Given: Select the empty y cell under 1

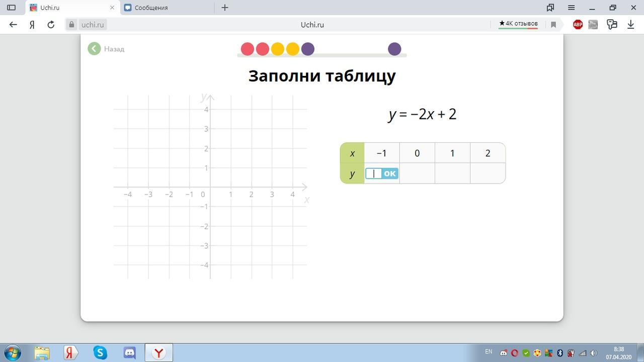Looking at the screenshot, I should [452, 173].
